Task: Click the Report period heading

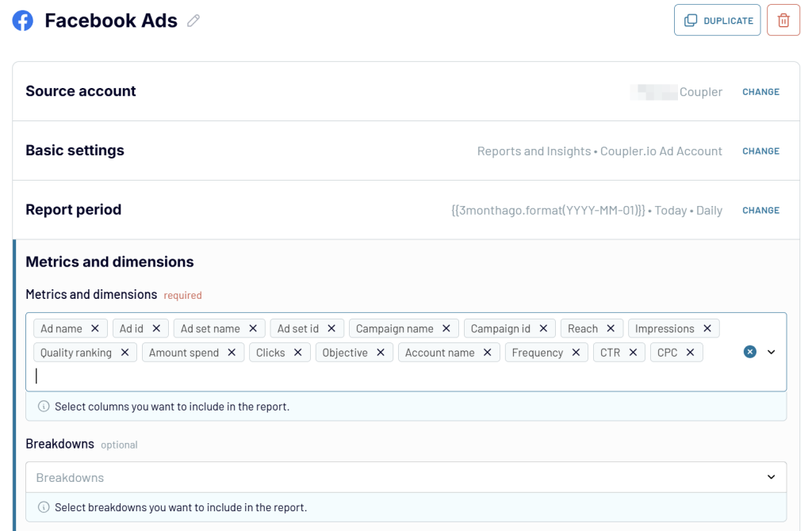Action: click(x=74, y=209)
